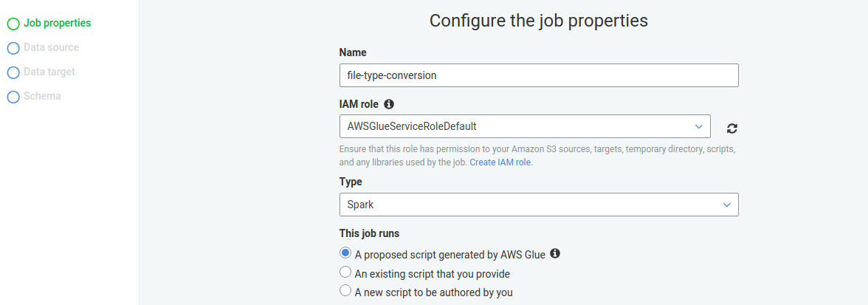
Task: Click the Type dropdown chevron arrow
Action: (x=726, y=205)
